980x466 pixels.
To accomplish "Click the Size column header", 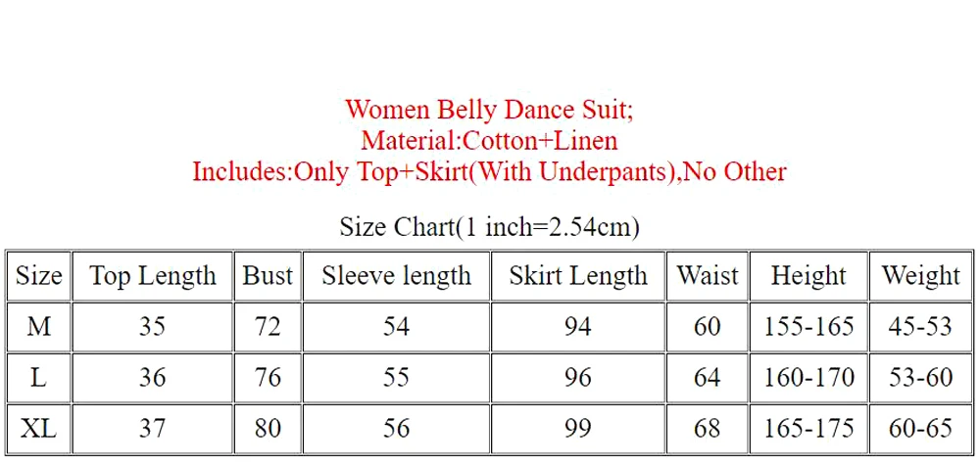I will pos(38,276).
